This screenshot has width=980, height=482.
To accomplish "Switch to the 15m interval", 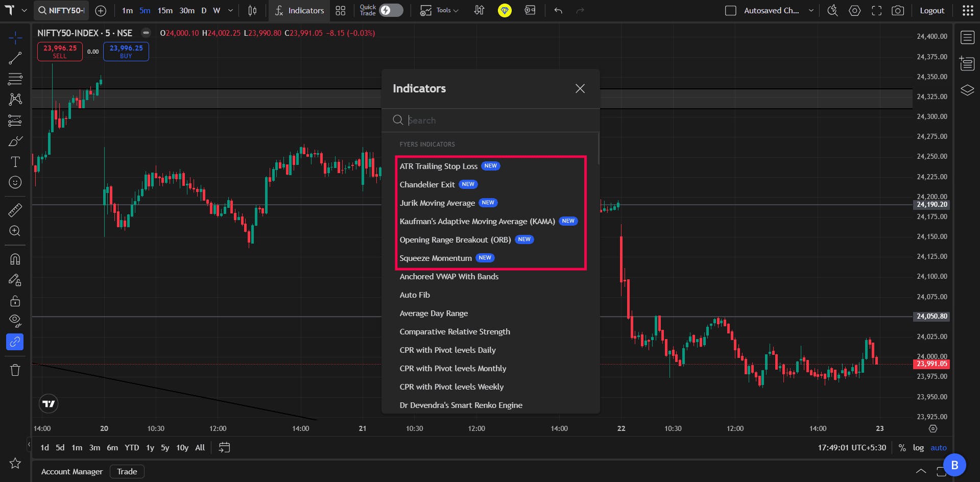I will 165,11.
